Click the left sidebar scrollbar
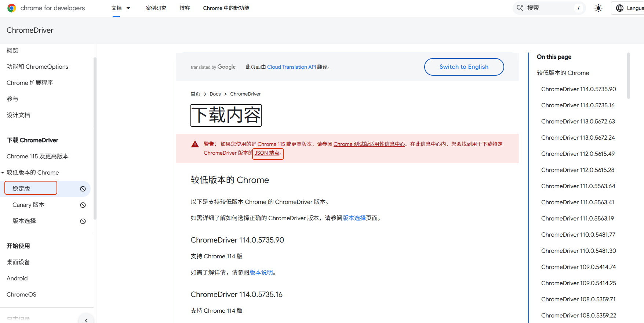 [x=95, y=139]
